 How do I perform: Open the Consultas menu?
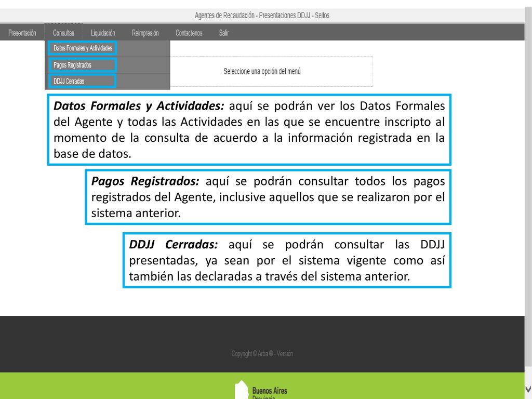(x=63, y=33)
